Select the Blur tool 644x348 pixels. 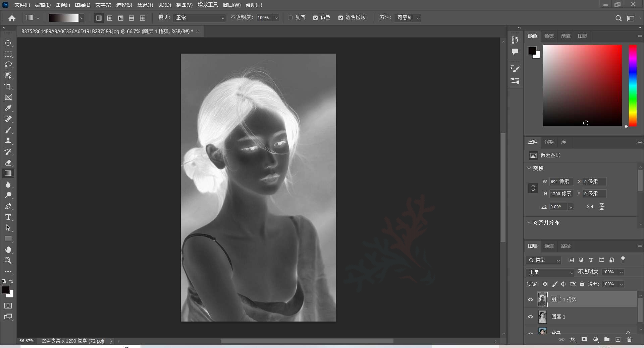tap(8, 185)
